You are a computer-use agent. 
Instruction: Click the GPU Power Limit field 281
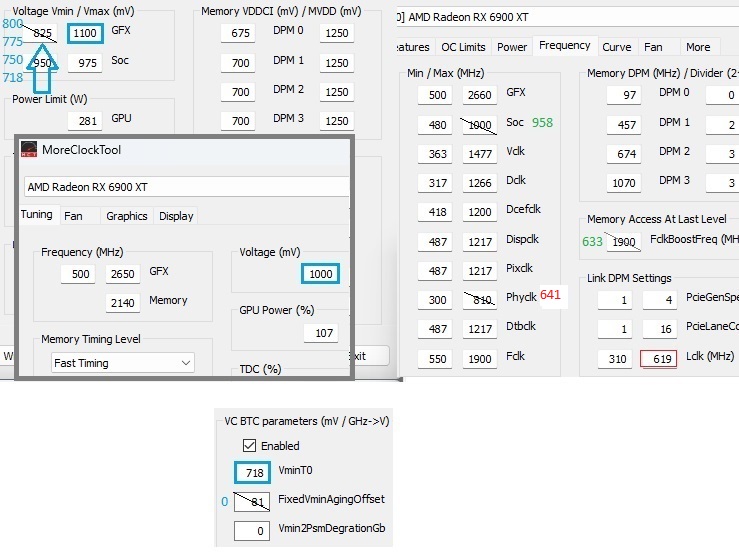(x=85, y=121)
